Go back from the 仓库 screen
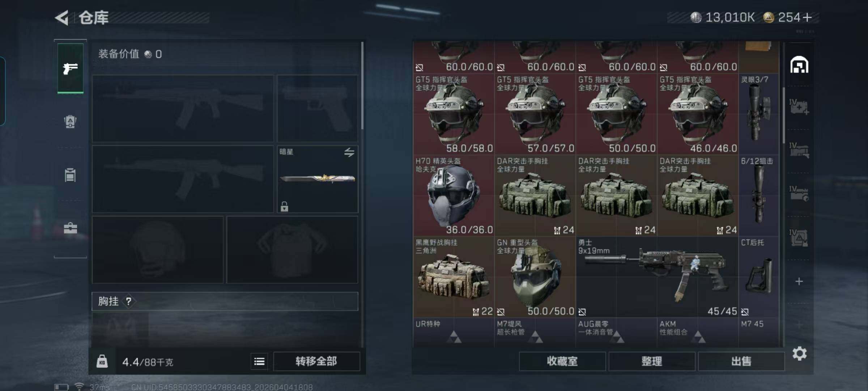The width and height of the screenshot is (868, 391). [62, 17]
